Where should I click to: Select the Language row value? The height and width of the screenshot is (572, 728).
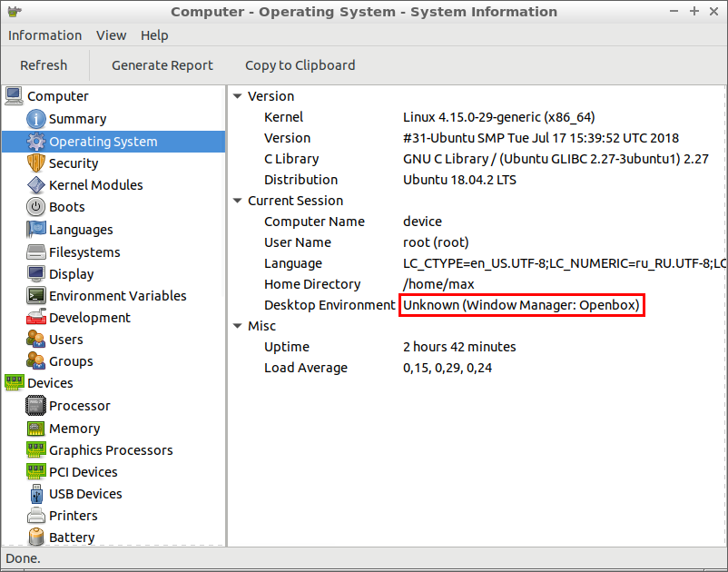coord(564,263)
